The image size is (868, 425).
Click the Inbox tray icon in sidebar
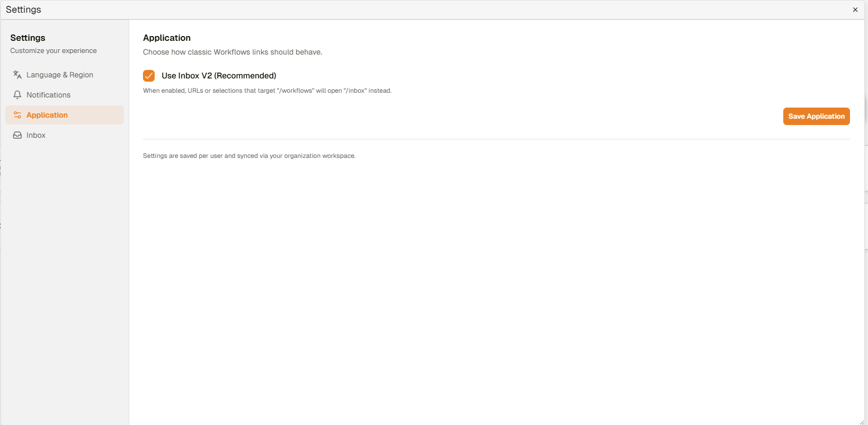(x=17, y=135)
